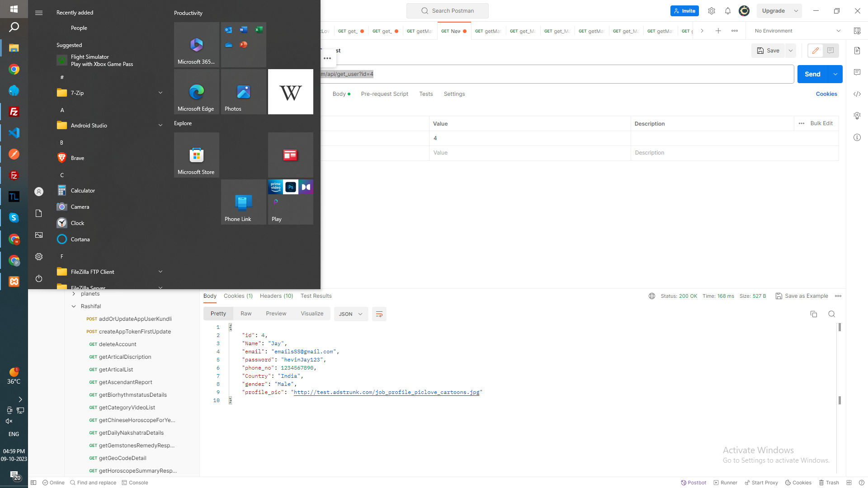
Task: Open the Postman settings gear icon
Action: point(712,11)
